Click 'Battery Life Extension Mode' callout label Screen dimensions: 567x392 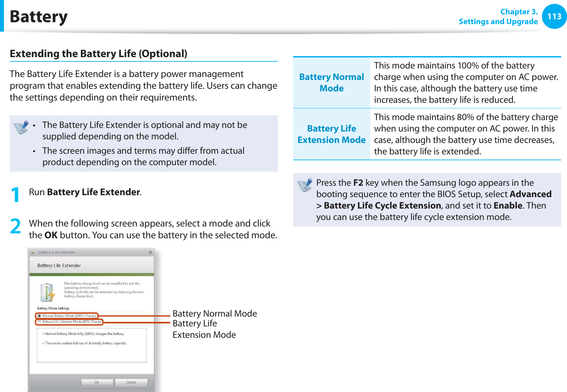pyautogui.click(x=204, y=329)
